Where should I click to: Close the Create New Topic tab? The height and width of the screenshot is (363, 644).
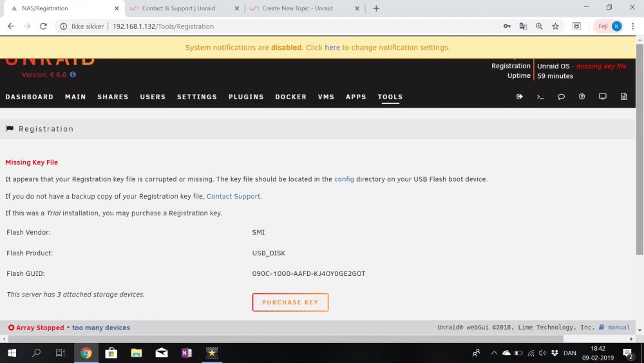point(357,8)
